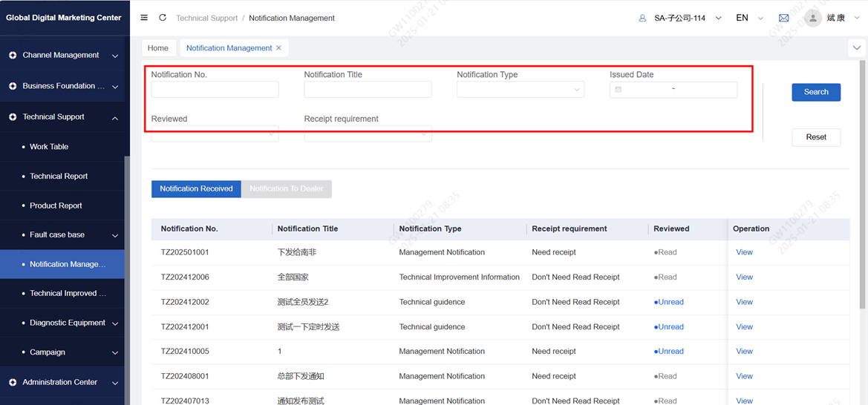Click the calendar icon in Issued Date
Screen dimensions: 868x405
tap(618, 90)
